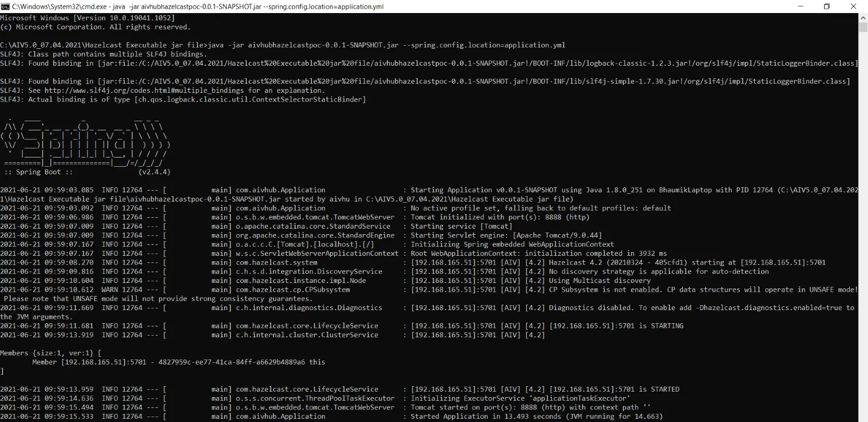Viewport: 868px width, 422px height.
Task: Maximize the command prompt window
Action: 827,7
